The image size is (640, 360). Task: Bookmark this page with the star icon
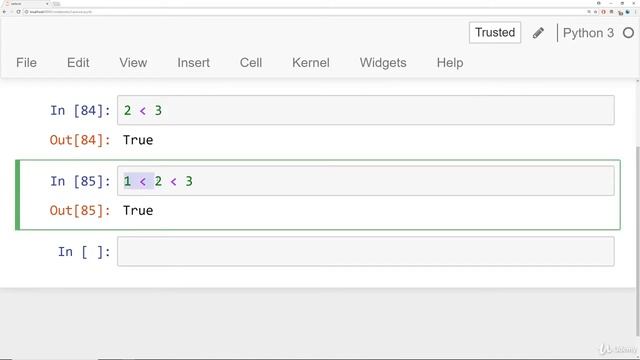pos(596,12)
